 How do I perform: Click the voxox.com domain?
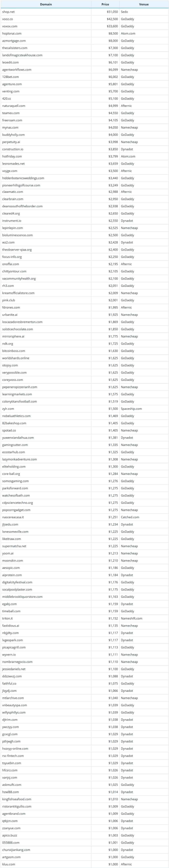(10, 26)
